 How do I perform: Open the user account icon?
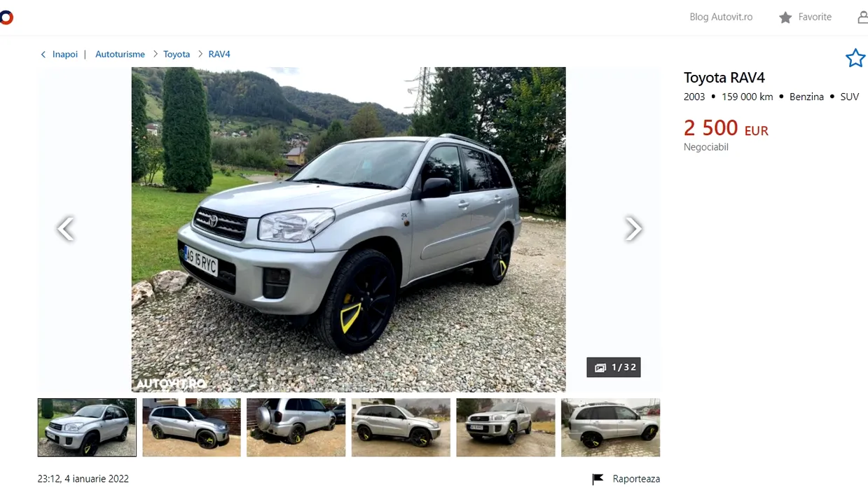tap(863, 17)
